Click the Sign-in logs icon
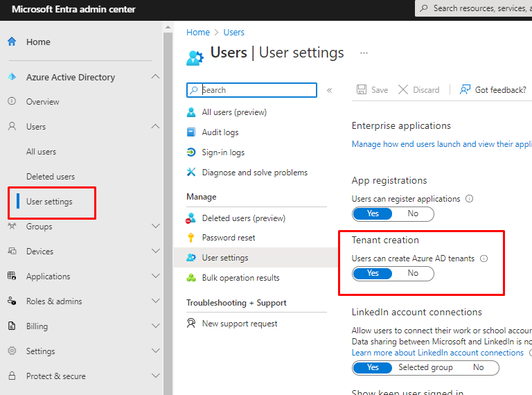The image size is (532, 395). [191, 152]
